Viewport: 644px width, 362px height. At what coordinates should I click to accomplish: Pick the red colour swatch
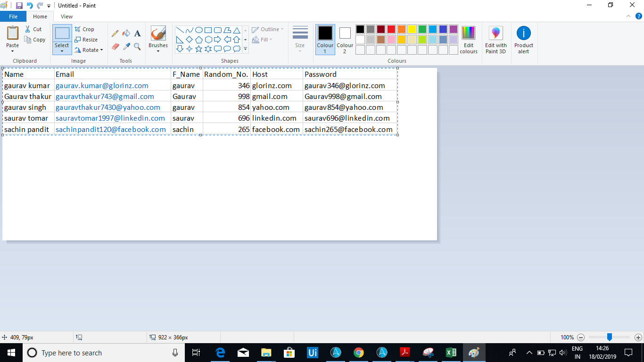coord(391,29)
